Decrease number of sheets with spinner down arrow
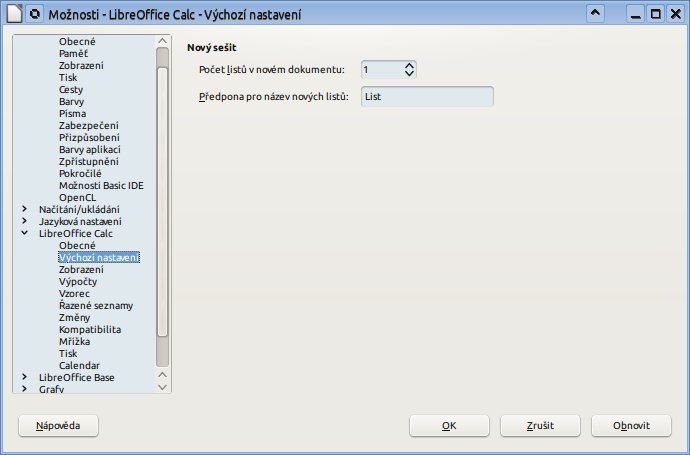 [409, 73]
